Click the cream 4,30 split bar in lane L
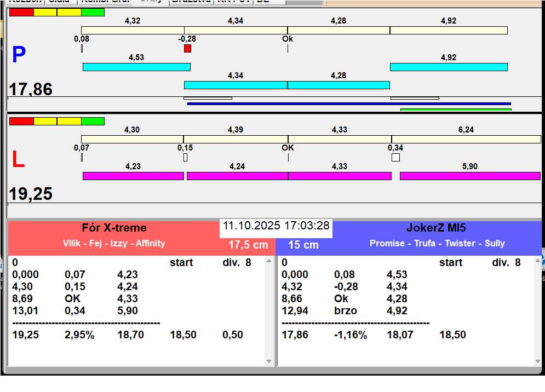The image size is (545, 392). [133, 140]
